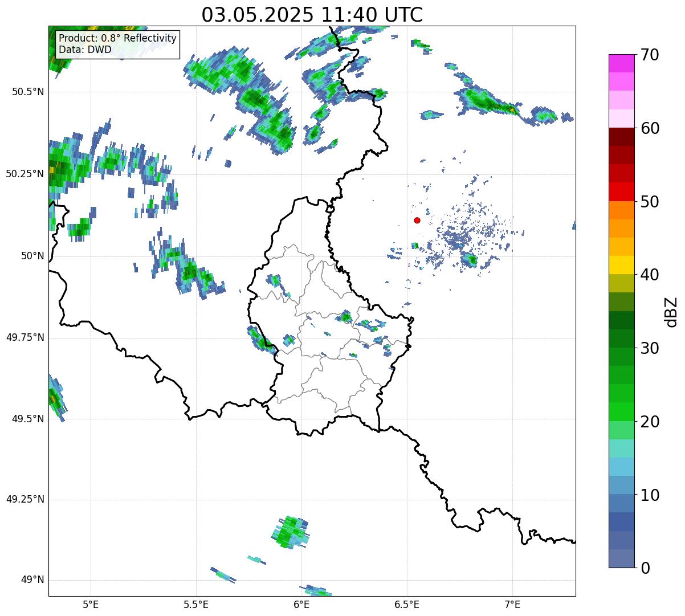Click the colorbar tick label "0"
Viewport: 685px width, 616px height.
tap(645, 568)
